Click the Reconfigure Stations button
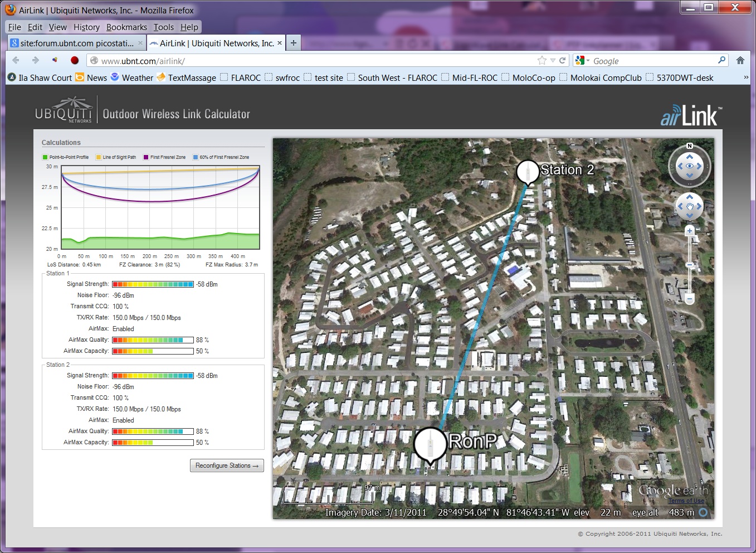The height and width of the screenshot is (553, 756). point(227,465)
